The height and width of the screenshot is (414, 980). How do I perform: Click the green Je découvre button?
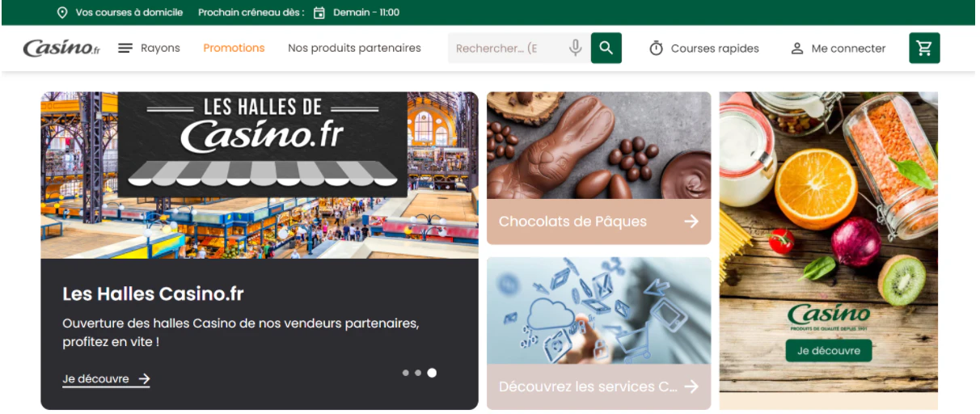coord(829,351)
